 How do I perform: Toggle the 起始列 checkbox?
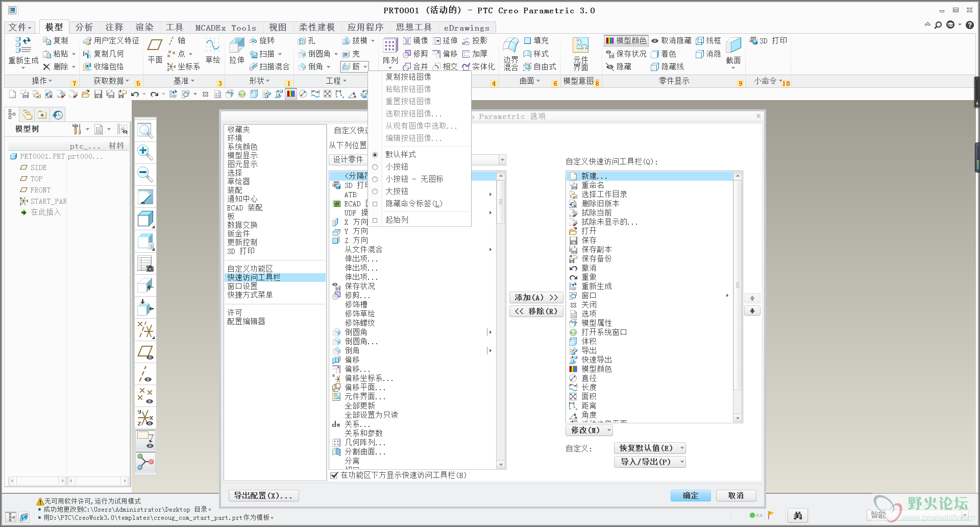click(375, 220)
